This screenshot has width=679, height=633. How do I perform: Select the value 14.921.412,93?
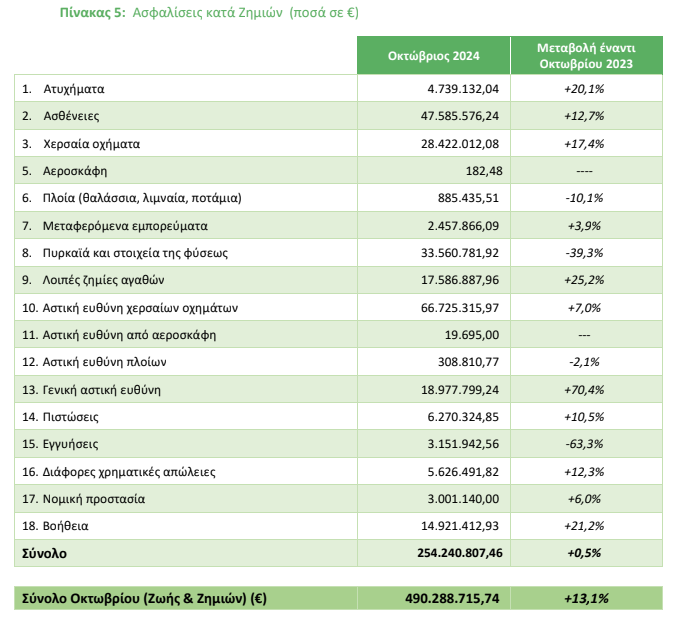pyautogui.click(x=459, y=526)
